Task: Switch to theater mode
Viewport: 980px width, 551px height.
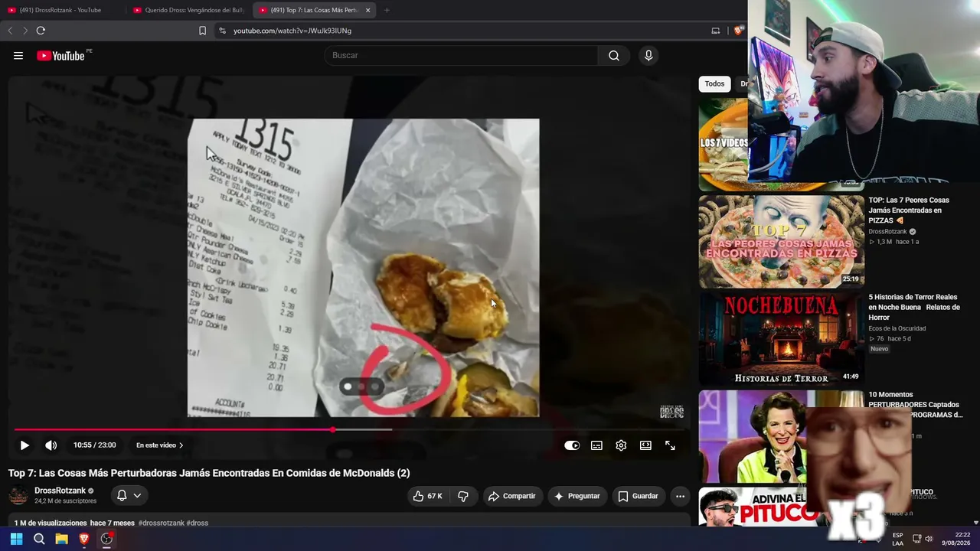Action: click(x=645, y=445)
